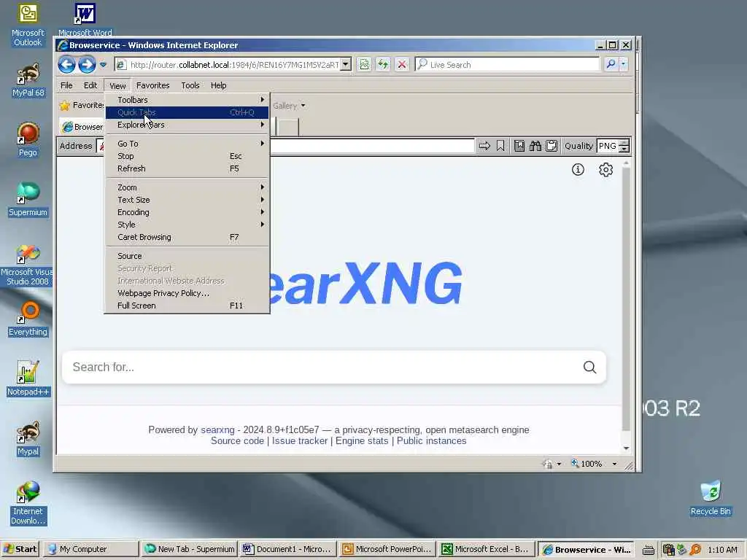Open the searxng link in footer
The width and height of the screenshot is (747, 560).
[217, 430]
